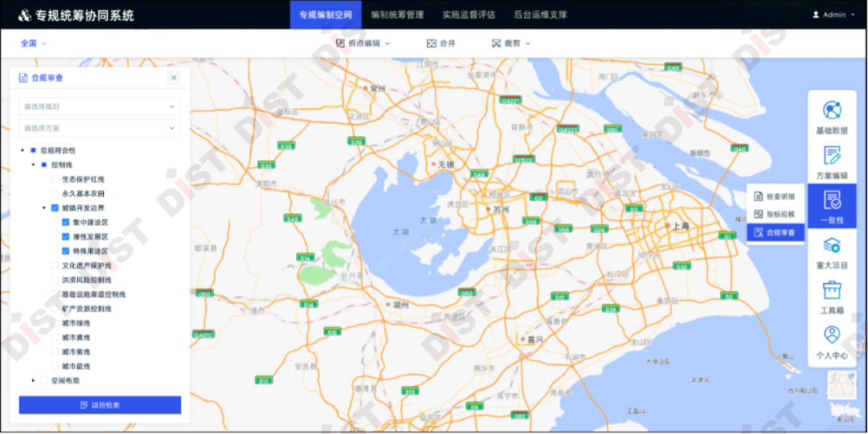Check 生态保护红线
Viewport: 868px width, 434px height.
pyautogui.click(x=55, y=178)
